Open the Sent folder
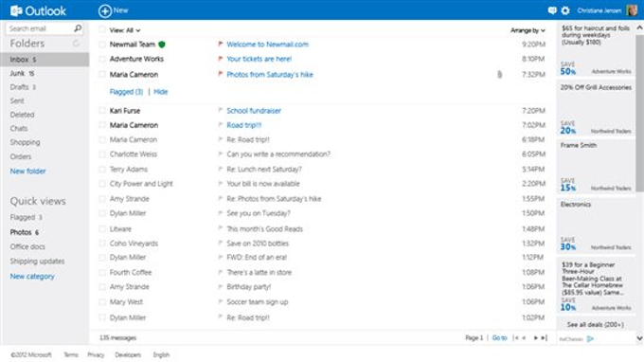 (17, 100)
